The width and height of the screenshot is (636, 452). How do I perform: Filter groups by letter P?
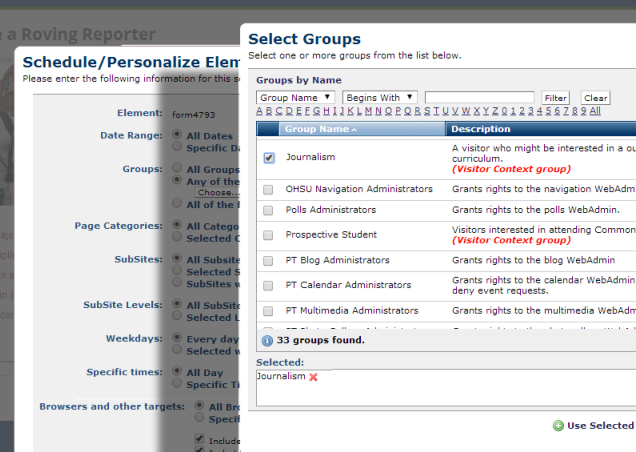tap(398, 111)
